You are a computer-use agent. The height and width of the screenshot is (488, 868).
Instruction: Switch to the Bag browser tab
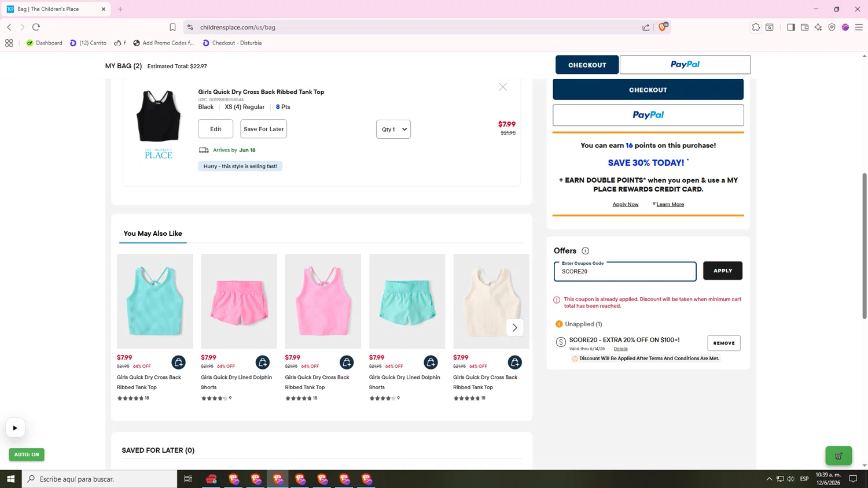56,9
